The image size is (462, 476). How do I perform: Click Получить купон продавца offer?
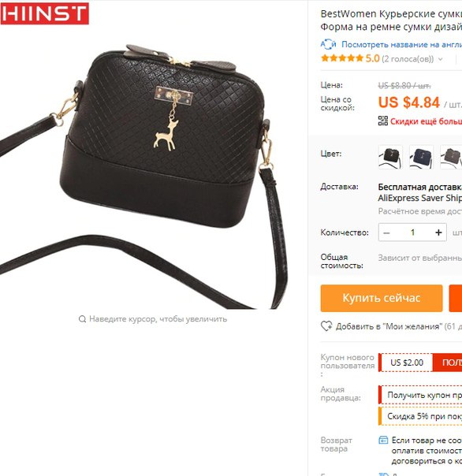(x=420, y=395)
